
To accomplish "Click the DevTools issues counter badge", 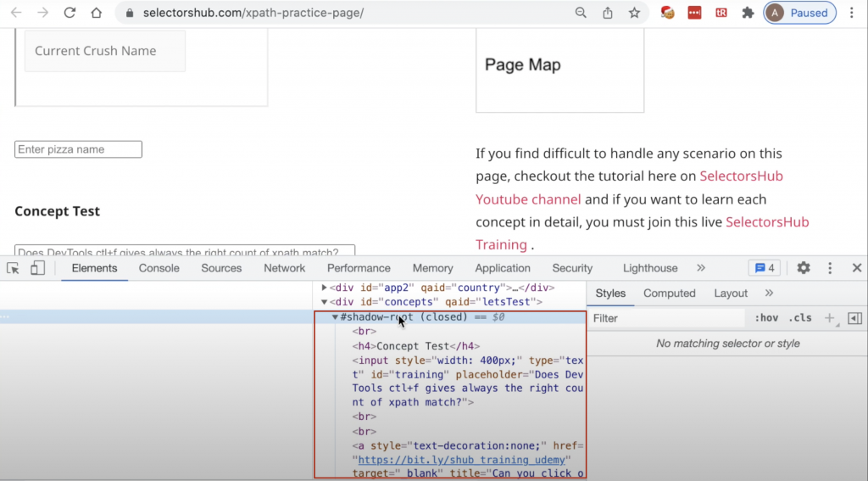I will (765, 268).
